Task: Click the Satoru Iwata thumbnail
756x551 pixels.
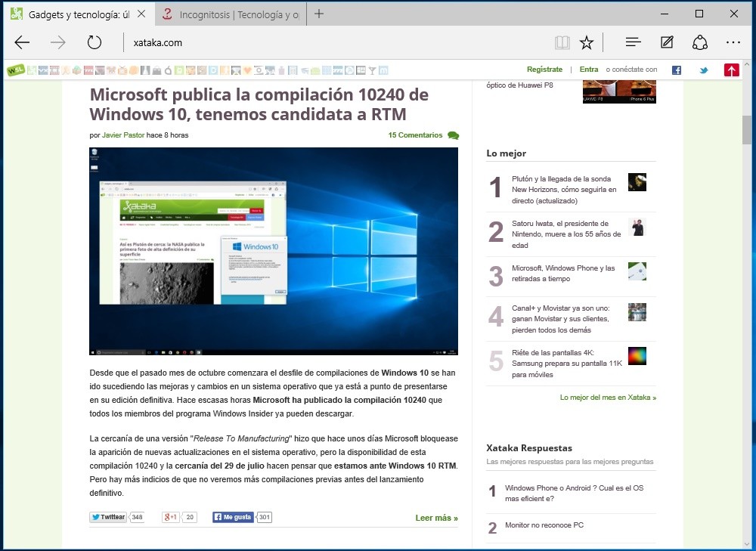Action: (x=637, y=227)
